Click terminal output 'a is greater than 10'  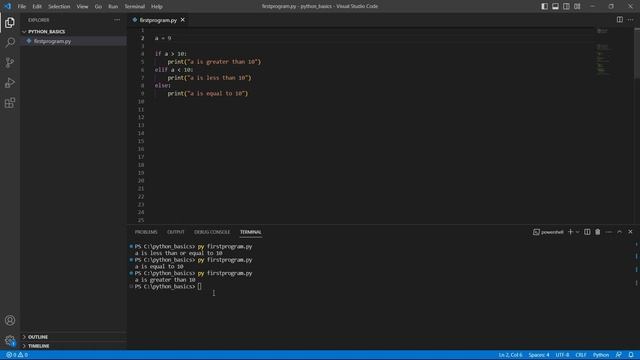tap(165, 280)
